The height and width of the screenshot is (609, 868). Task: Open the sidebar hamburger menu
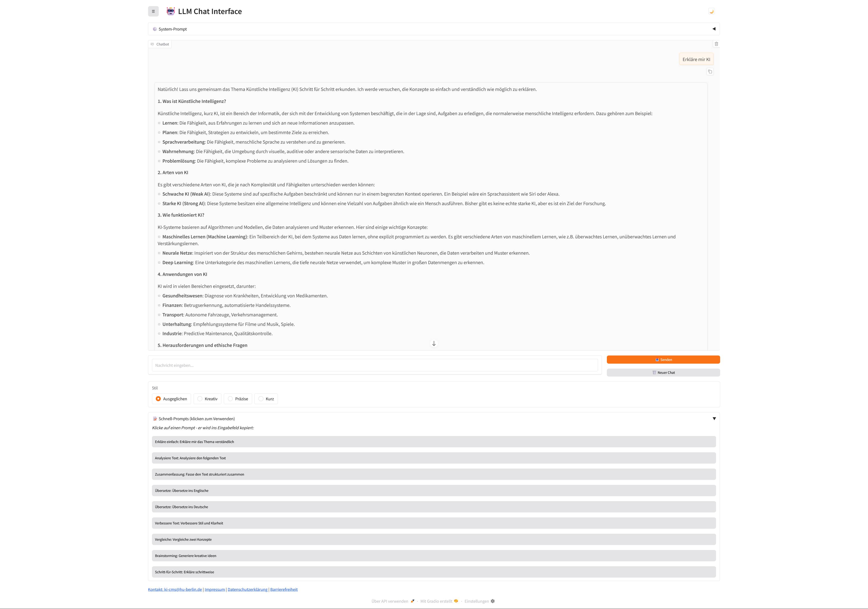154,11
